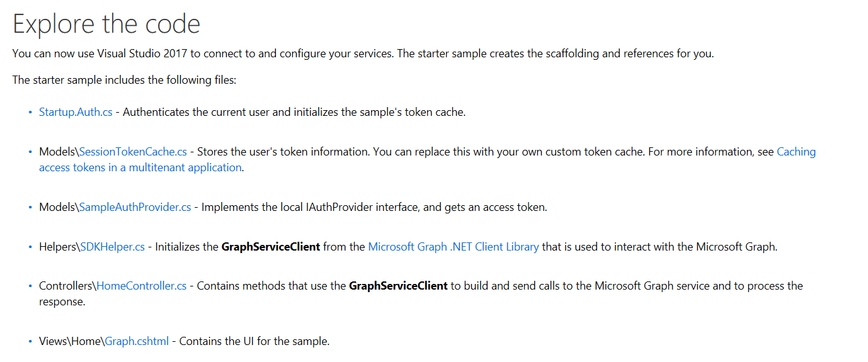Open the SDKHelper.cs file link
Viewport: 868px width, 362px height.
[x=113, y=247]
